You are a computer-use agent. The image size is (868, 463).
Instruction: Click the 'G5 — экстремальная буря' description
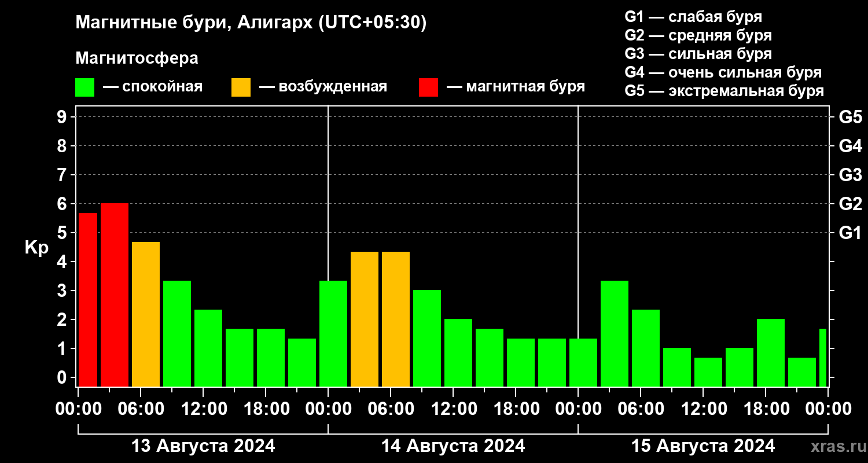pyautogui.click(x=724, y=91)
